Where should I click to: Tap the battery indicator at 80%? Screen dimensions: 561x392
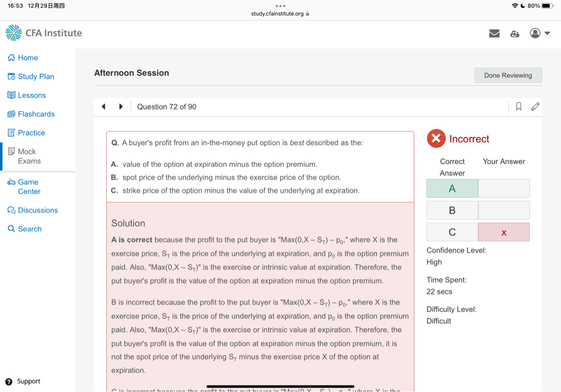coord(540,5)
